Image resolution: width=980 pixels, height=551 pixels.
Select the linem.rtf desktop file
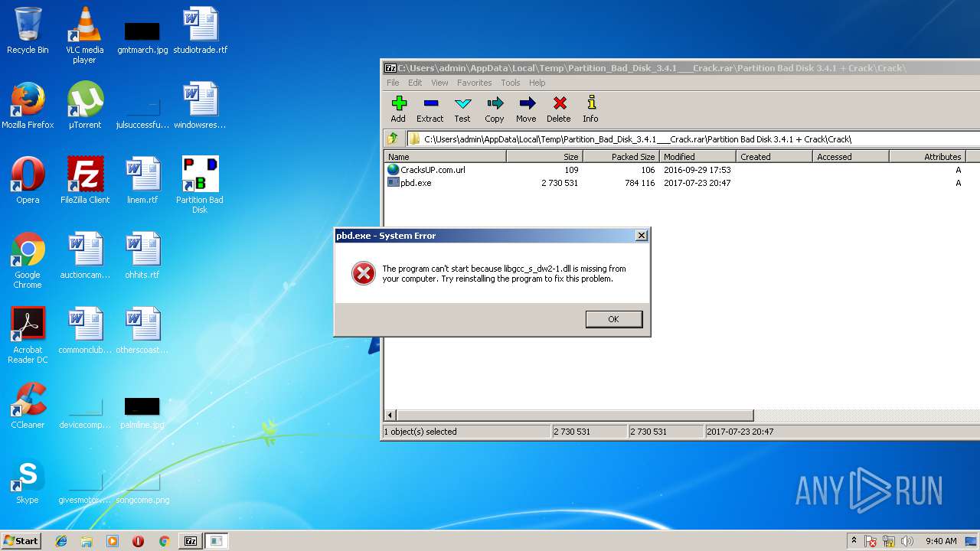point(142,181)
